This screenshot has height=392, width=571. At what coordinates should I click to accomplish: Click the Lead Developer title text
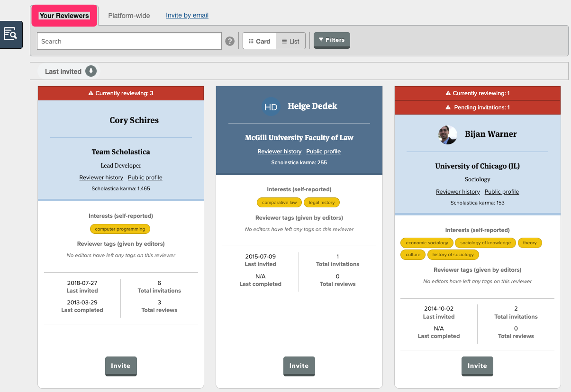point(121,166)
